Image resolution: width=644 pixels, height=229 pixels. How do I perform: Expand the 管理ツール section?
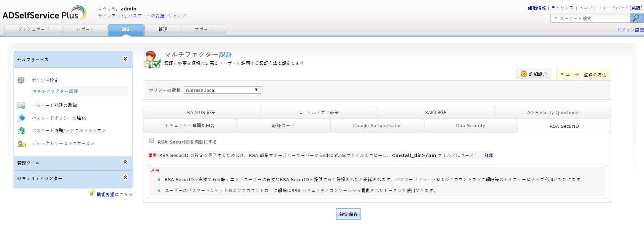coord(125,162)
